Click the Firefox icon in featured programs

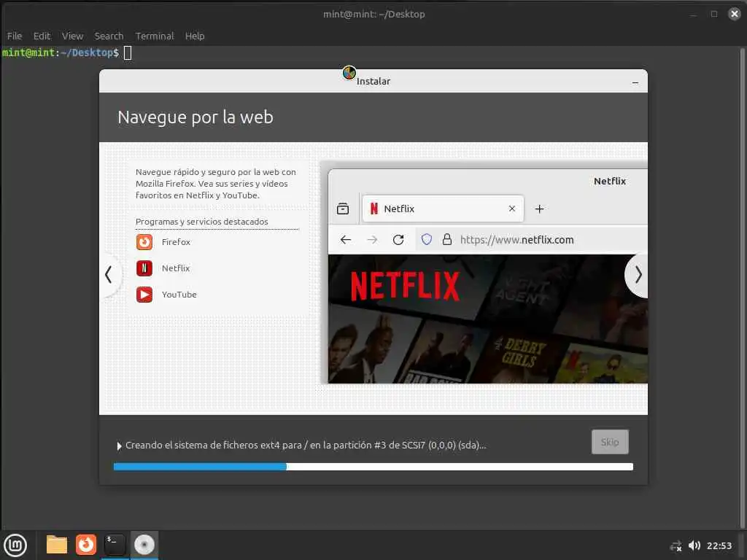tap(144, 242)
